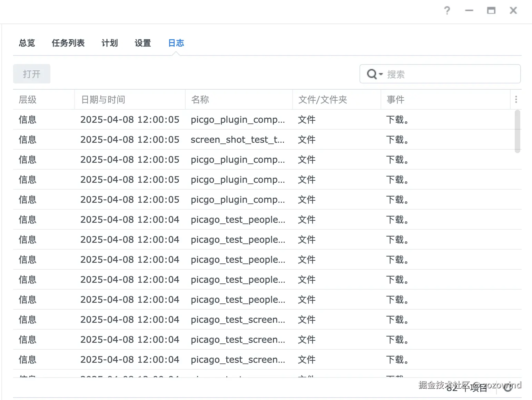Click 信息 in the screen_shot_test_t... row
Image resolution: width=532 pixels, height=400 pixels.
[28, 140]
